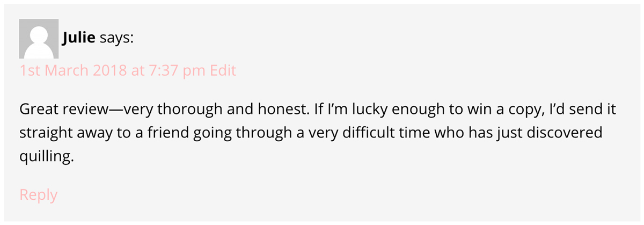Reply to Julie's comment
Image resolution: width=644 pixels, height=225 pixels.
point(38,195)
